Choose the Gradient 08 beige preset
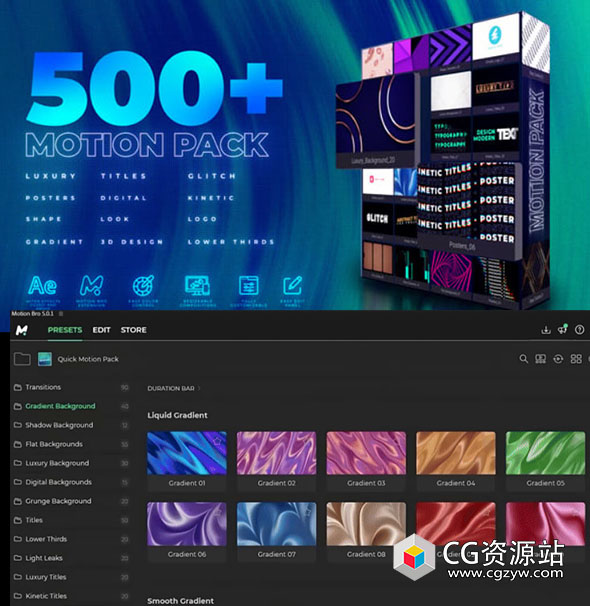 click(366, 524)
